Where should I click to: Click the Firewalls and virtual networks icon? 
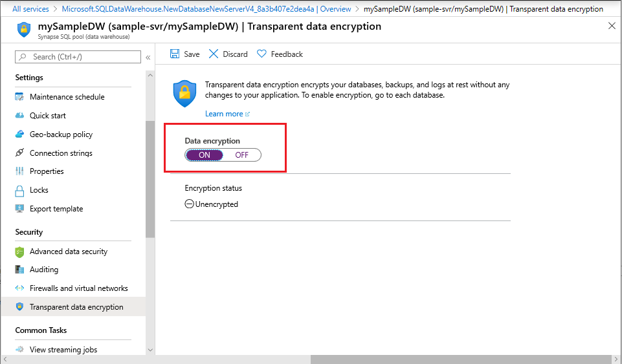[x=19, y=288]
